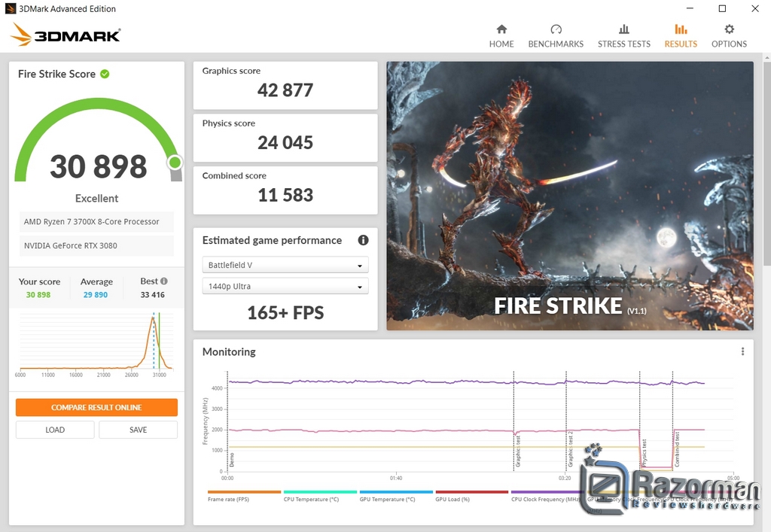The height and width of the screenshot is (532, 771).
Task: Toggle the GPU Temperature legend item
Action: coord(396,496)
